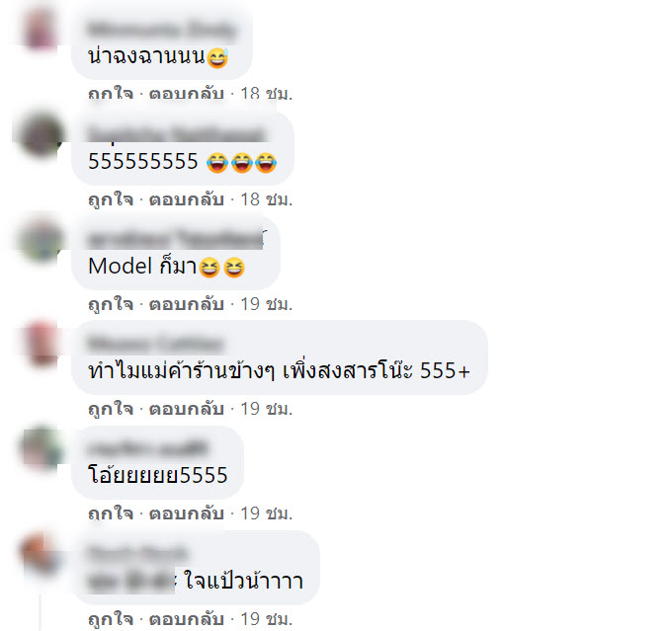Screen dimensions: 672x631
Task: Reply to the '555555555' comment
Action: [187, 199]
